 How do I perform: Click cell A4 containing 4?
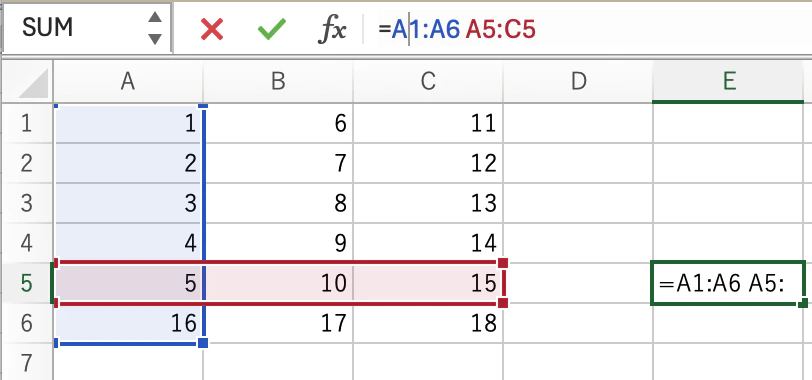pos(128,243)
